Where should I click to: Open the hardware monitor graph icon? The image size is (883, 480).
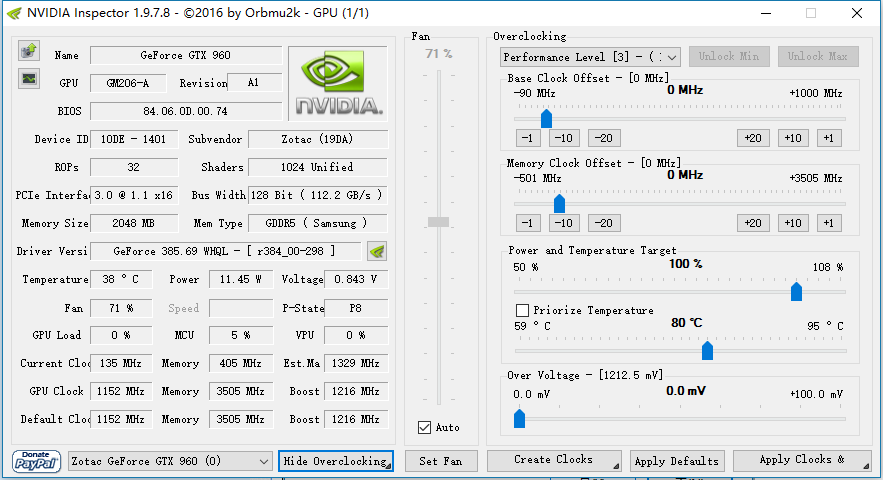29,78
